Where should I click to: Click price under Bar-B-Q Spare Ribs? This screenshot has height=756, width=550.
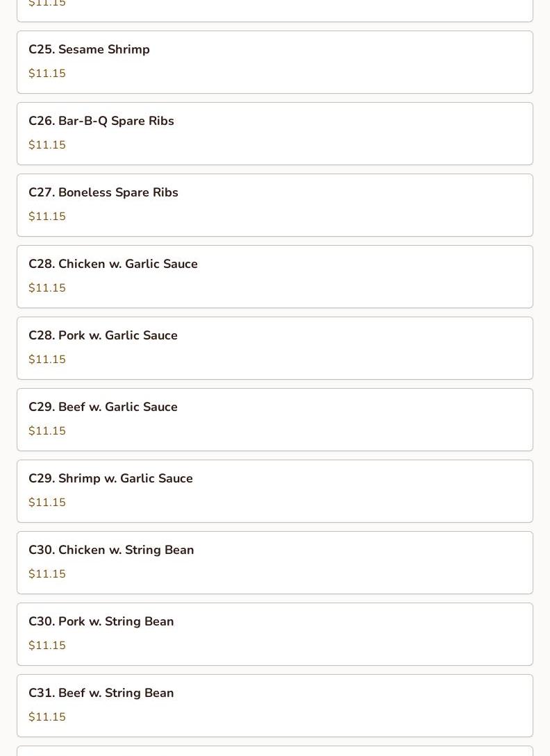tap(47, 145)
